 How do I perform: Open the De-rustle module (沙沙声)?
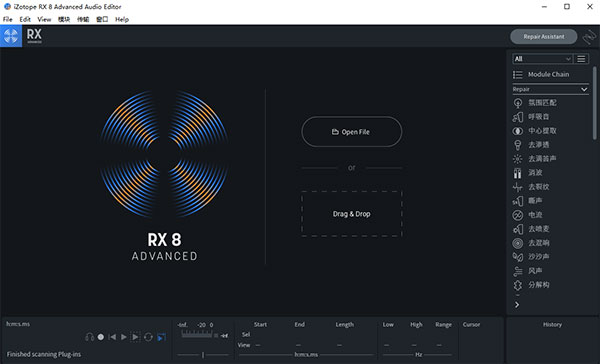(531, 257)
